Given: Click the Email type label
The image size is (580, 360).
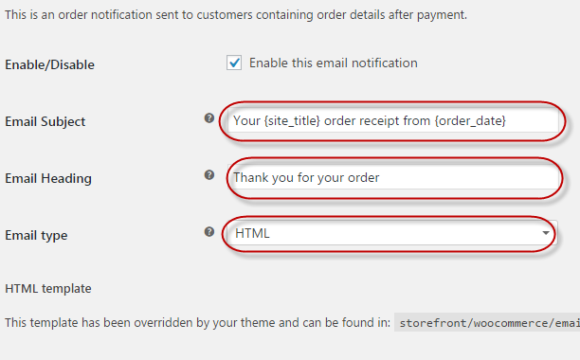Looking at the screenshot, I should (x=36, y=235).
